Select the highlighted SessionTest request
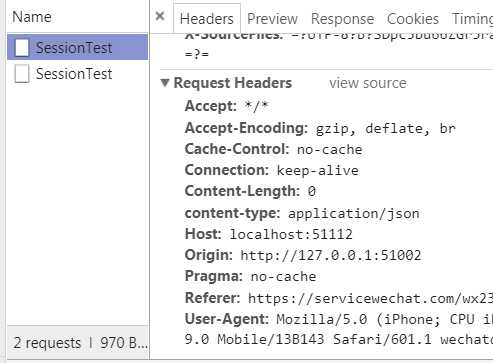 coord(78,47)
